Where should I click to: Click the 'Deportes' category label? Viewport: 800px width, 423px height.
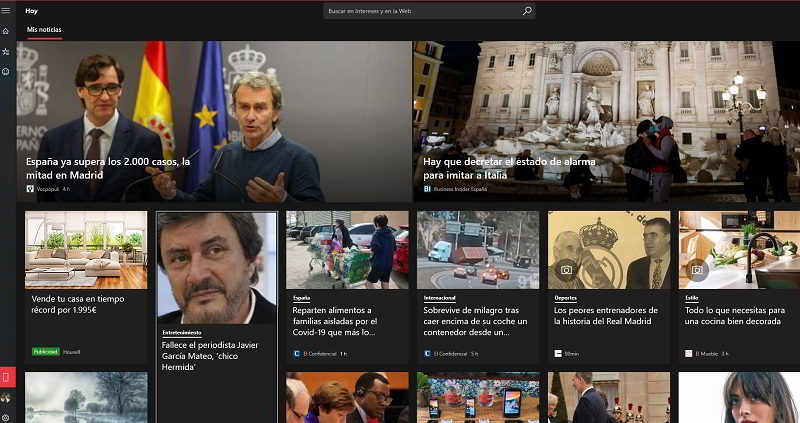(x=565, y=297)
